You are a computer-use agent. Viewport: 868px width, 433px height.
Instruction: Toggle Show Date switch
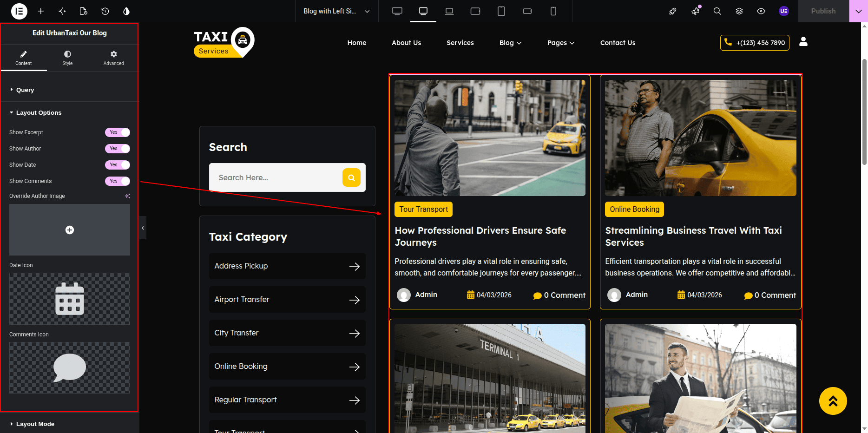[x=118, y=165]
